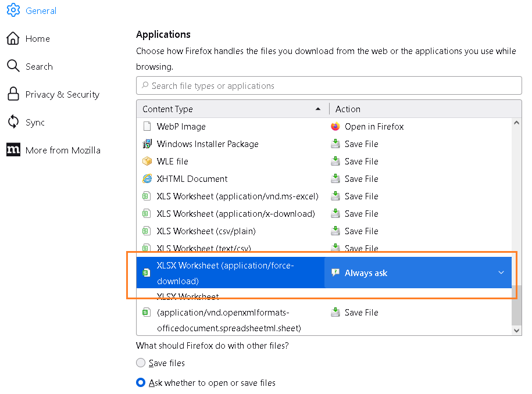532x394 pixels.
Task: Select the WebP Image row
Action: [x=233, y=127]
